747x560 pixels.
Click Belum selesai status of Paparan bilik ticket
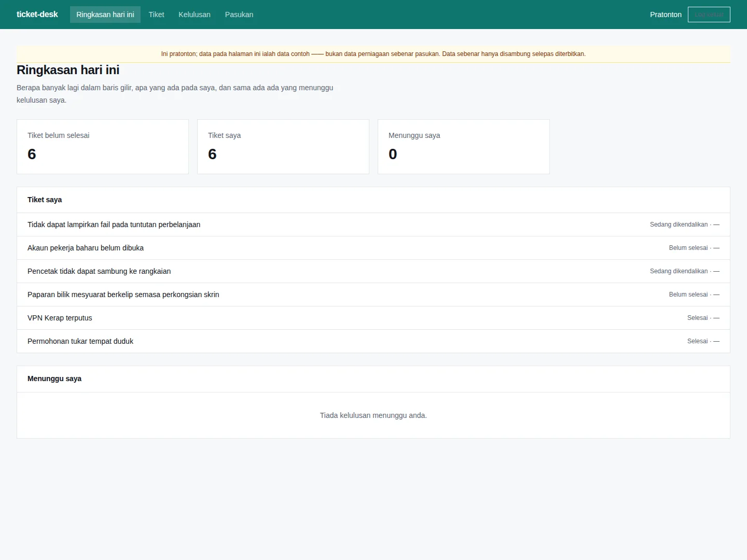point(694,295)
